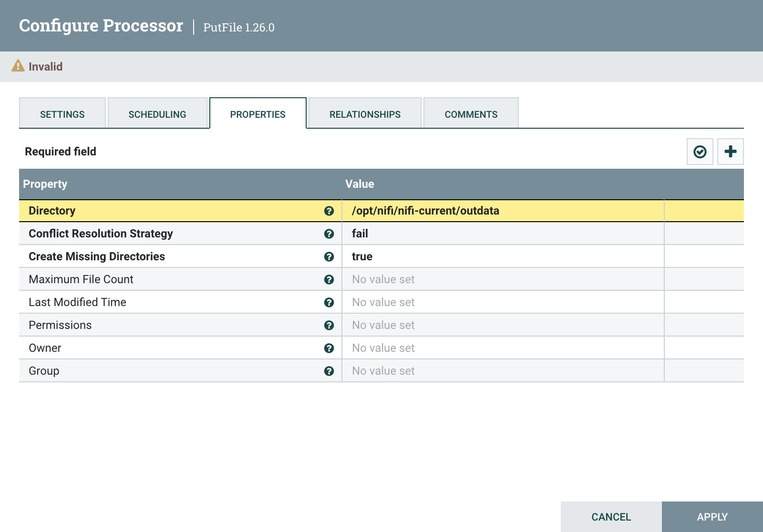Set a value for Permissions
This screenshot has width=763, height=532.
click(503, 325)
